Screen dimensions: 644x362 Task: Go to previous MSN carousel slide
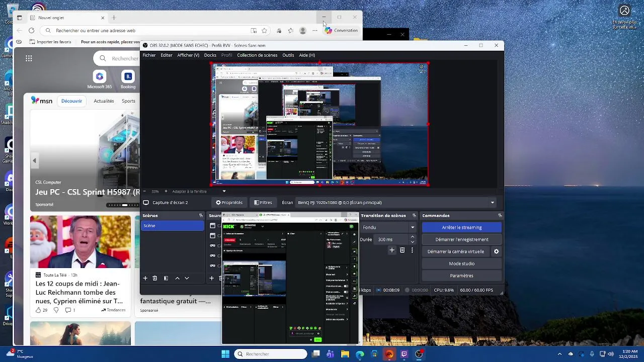pos(34,161)
